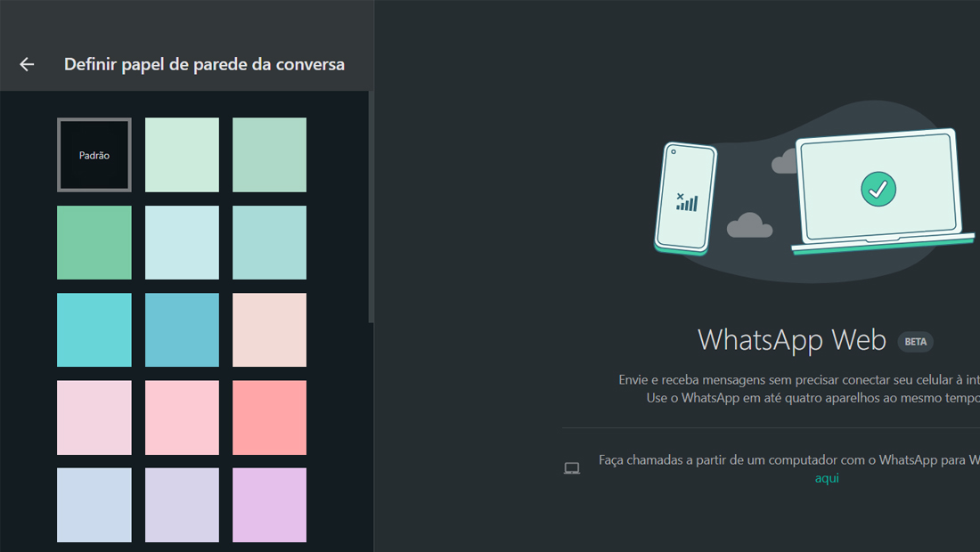Click the wallpaper list scrollbar
Screen dimensions: 980x552
click(x=372, y=207)
